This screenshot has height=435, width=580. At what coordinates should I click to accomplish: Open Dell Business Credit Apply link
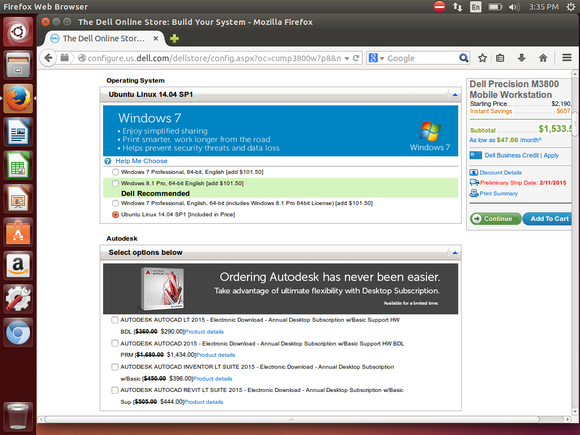click(x=522, y=156)
